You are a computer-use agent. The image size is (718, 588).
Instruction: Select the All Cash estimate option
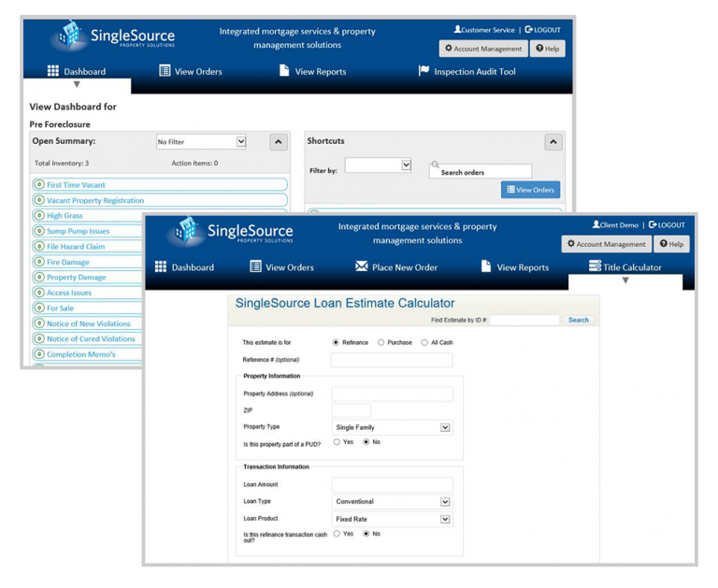[424, 343]
